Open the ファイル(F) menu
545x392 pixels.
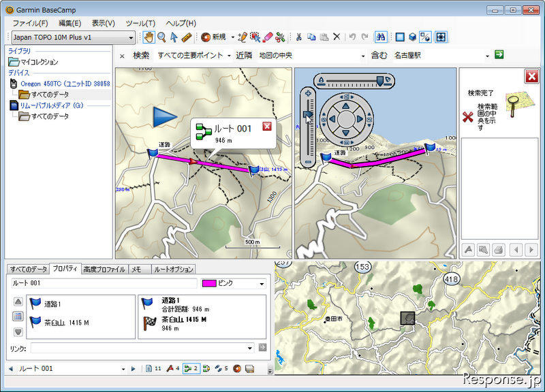coord(30,23)
